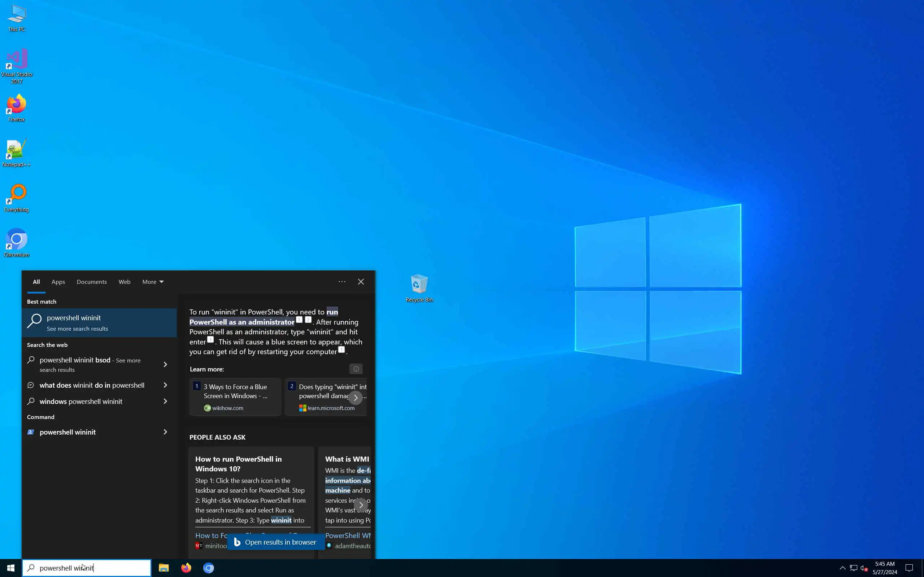The height and width of the screenshot is (577, 924).
Task: Click the Windows Start button
Action: 11,568
